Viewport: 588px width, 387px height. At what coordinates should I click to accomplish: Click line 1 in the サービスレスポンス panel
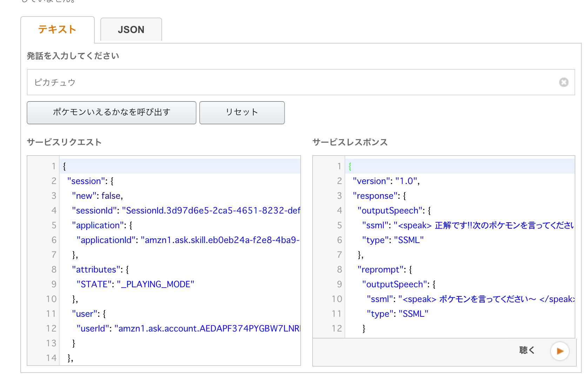421,166
